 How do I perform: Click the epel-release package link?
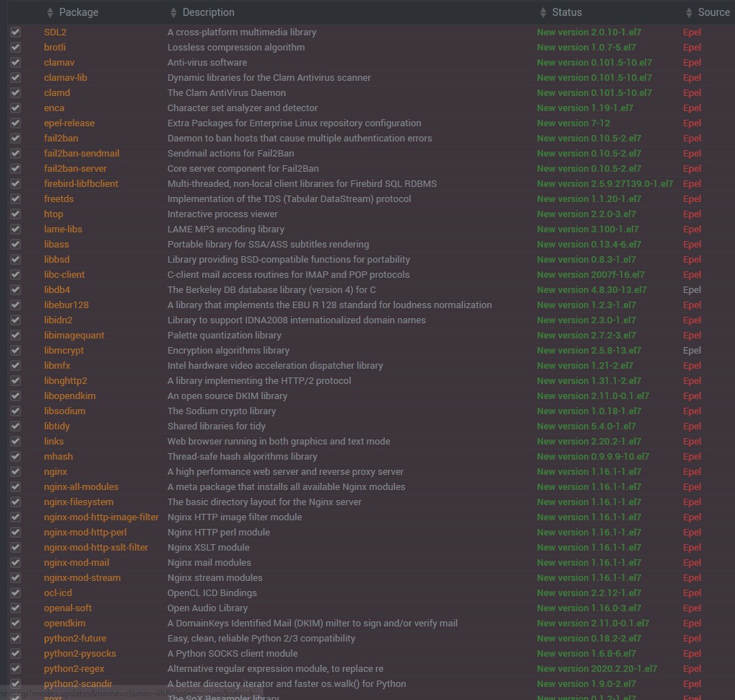(x=69, y=123)
